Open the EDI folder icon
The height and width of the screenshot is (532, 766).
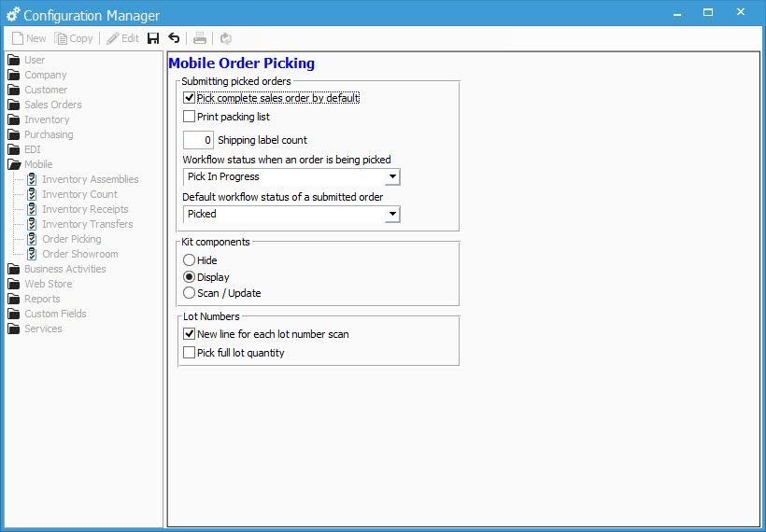tap(14, 149)
